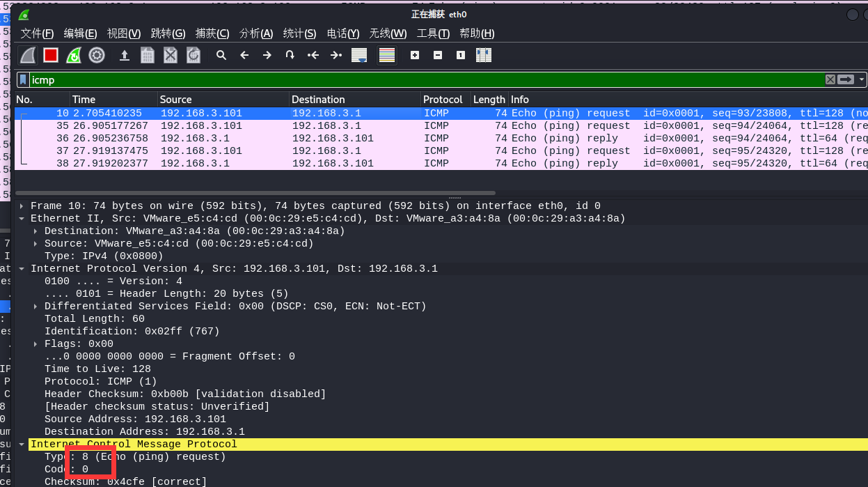The height and width of the screenshot is (487, 868).
Task: Sort packets by the Protocol column header
Action: tap(445, 100)
